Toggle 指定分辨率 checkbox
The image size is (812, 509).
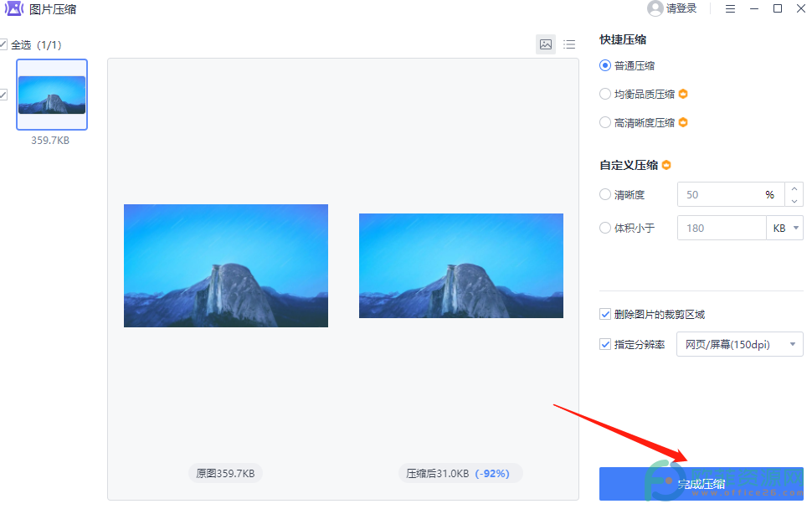point(605,344)
